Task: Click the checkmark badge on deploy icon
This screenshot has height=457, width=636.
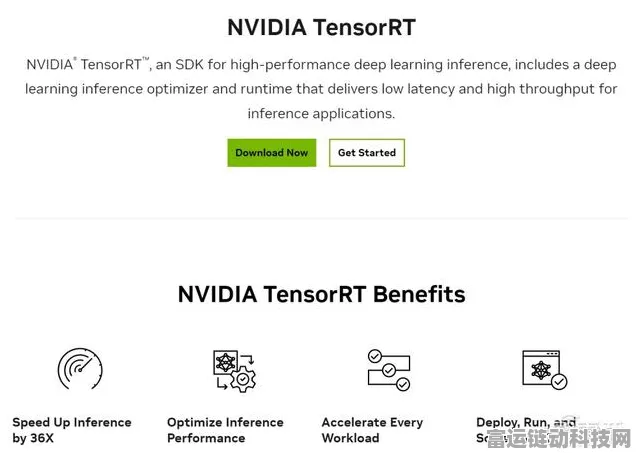Action: point(559,381)
